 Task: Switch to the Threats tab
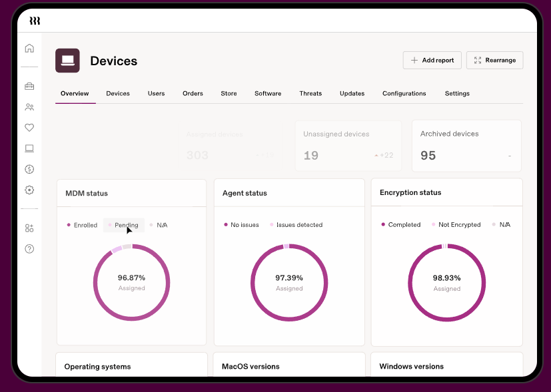[x=310, y=93]
